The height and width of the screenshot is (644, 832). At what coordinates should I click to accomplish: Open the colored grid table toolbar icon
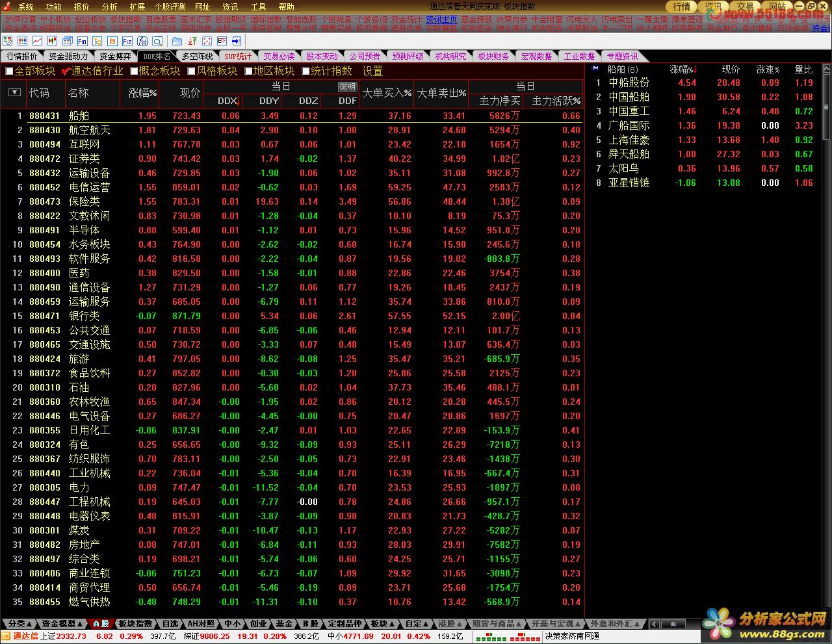click(x=23, y=41)
